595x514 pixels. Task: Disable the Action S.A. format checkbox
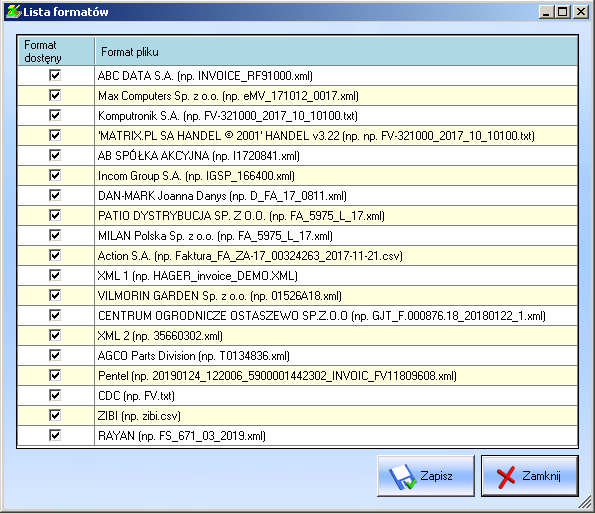tap(55, 255)
